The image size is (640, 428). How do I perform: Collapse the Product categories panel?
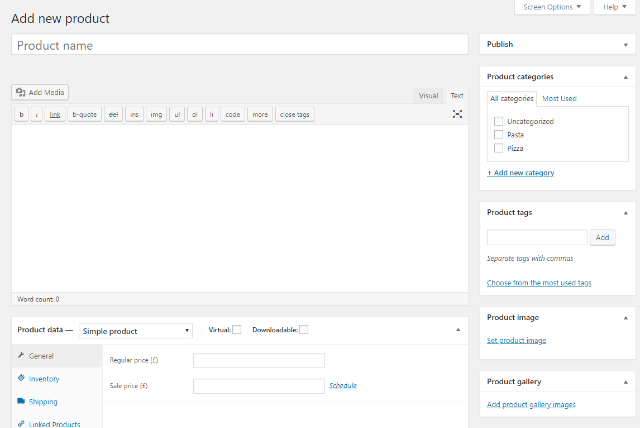pyautogui.click(x=626, y=77)
